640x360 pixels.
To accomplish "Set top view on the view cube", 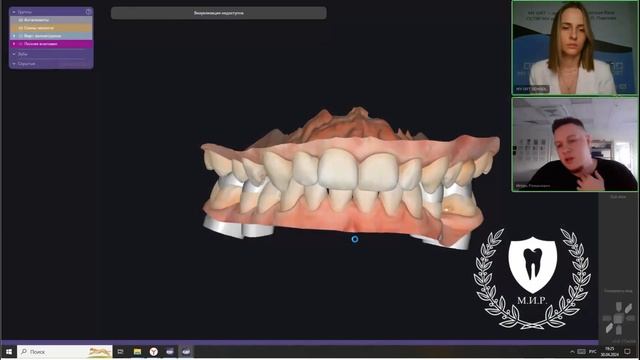I will pos(619,307).
